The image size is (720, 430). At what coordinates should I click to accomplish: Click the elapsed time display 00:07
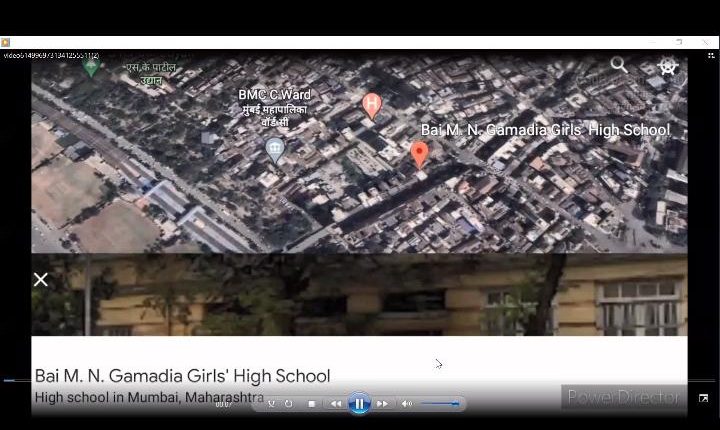[223, 405]
